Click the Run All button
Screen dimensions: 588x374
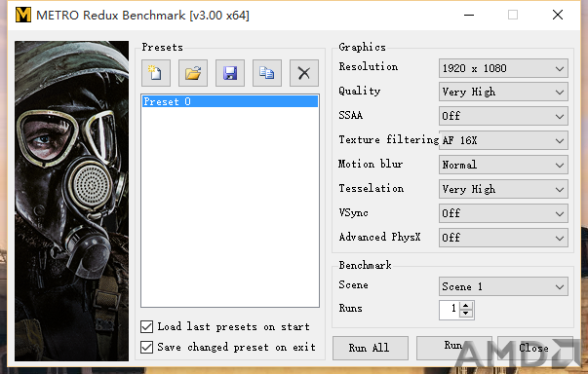pos(371,348)
